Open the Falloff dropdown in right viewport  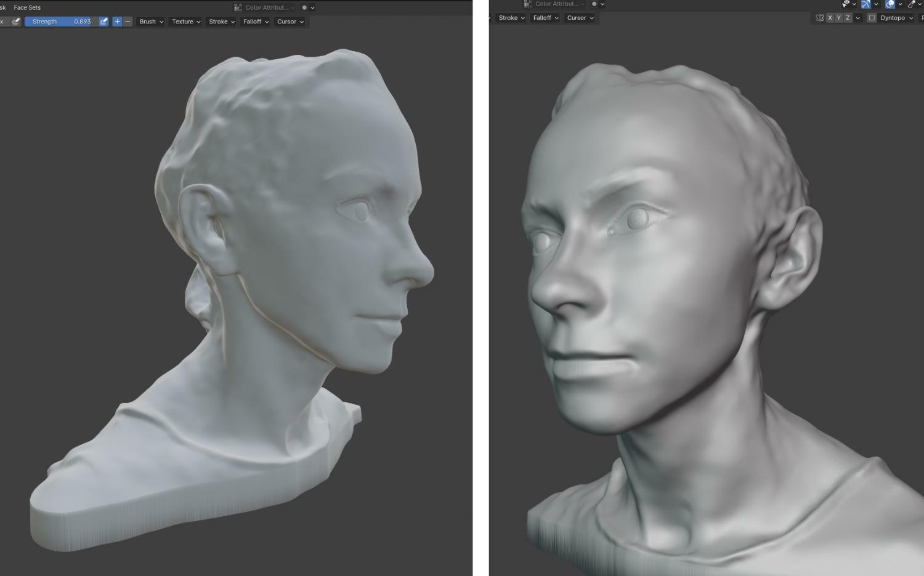pos(546,18)
